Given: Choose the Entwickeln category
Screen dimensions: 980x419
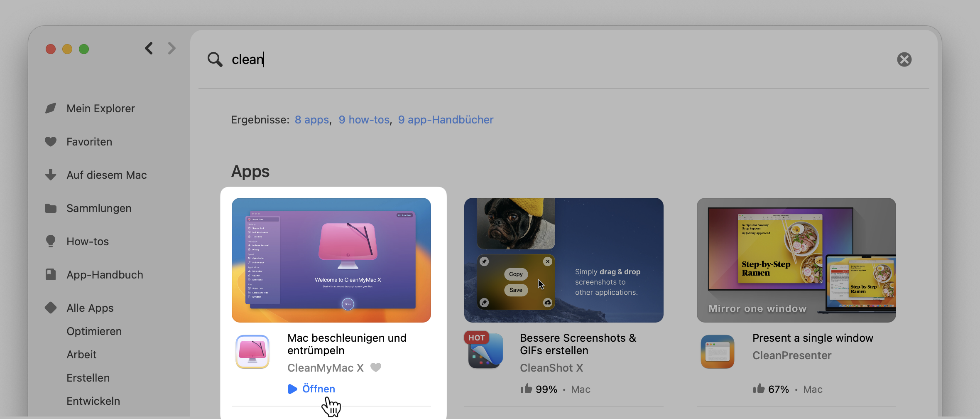Looking at the screenshot, I should [x=93, y=401].
